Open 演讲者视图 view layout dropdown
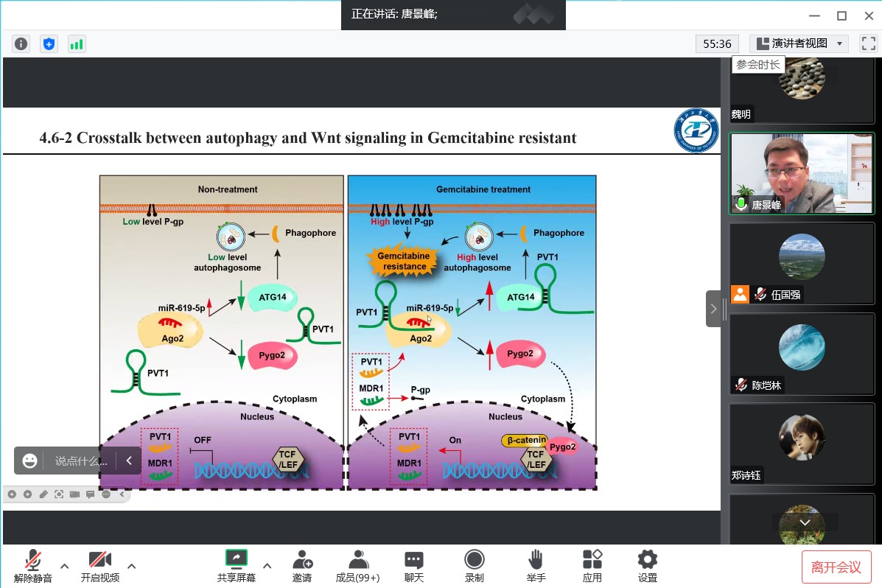The image size is (882, 588). tap(799, 43)
